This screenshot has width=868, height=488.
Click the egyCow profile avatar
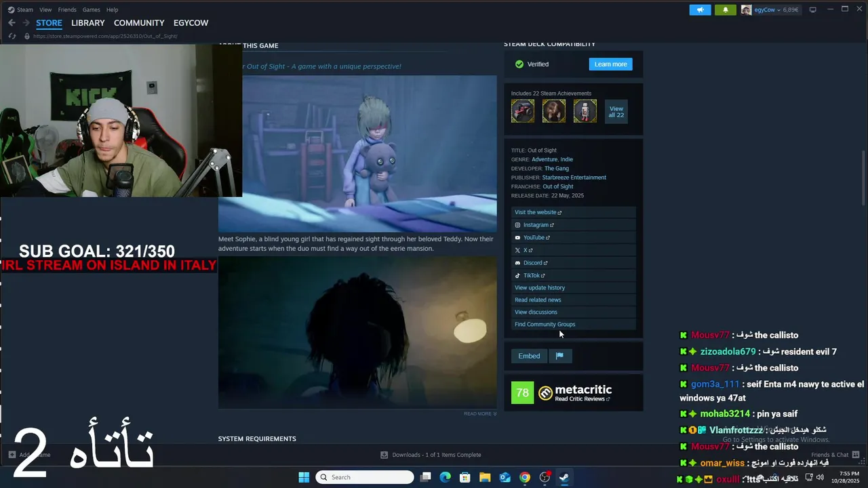(x=746, y=9)
